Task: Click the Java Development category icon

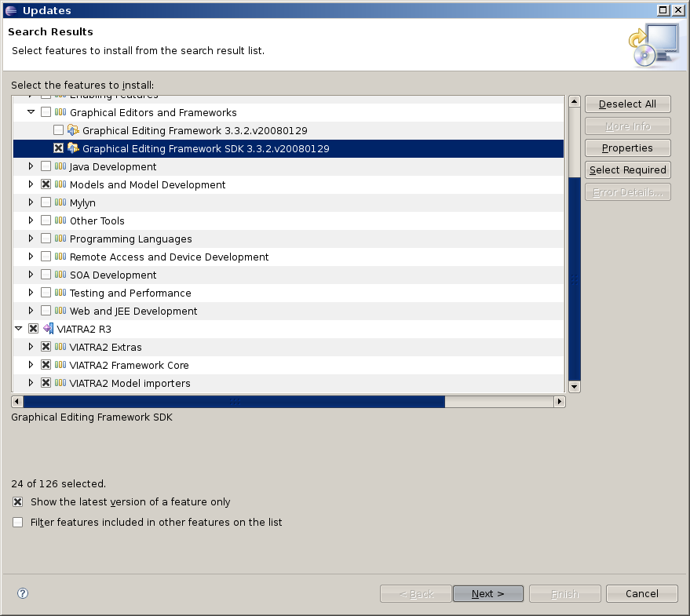Action: 60,166
